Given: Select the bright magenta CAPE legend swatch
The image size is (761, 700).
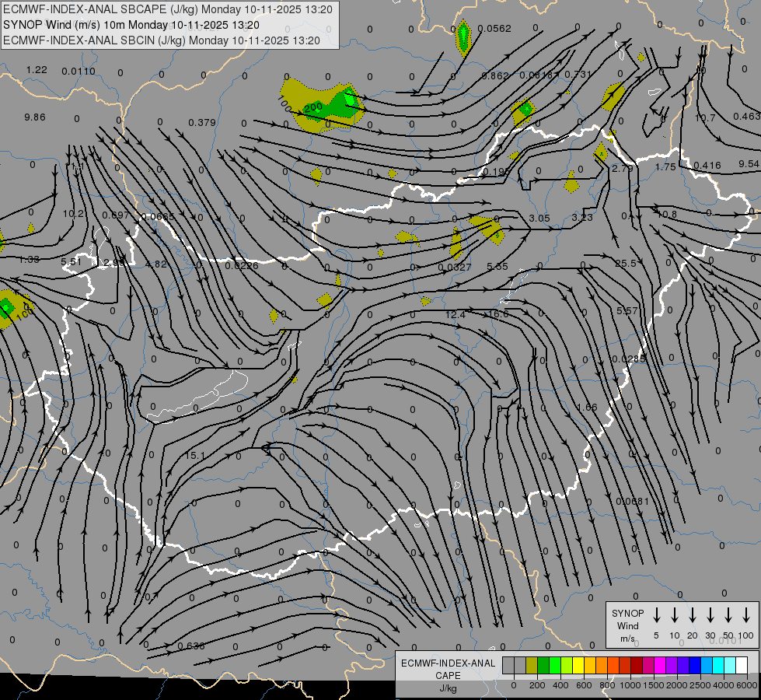Looking at the screenshot, I should (660, 666).
